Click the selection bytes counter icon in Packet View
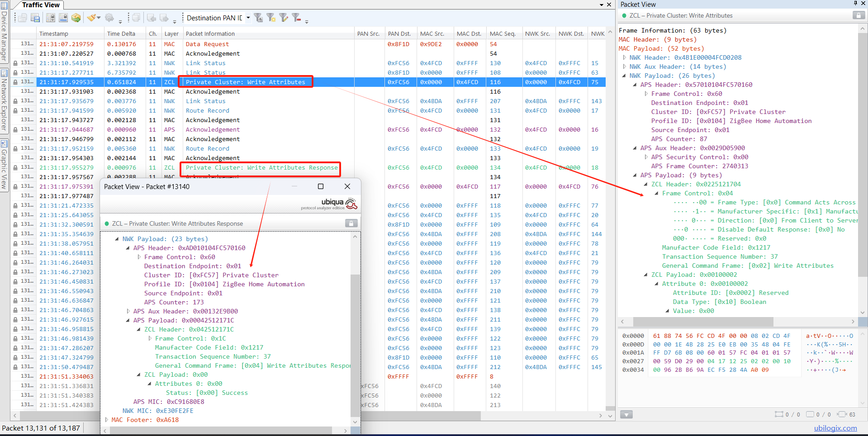The width and height of the screenshot is (868, 436). [779, 414]
